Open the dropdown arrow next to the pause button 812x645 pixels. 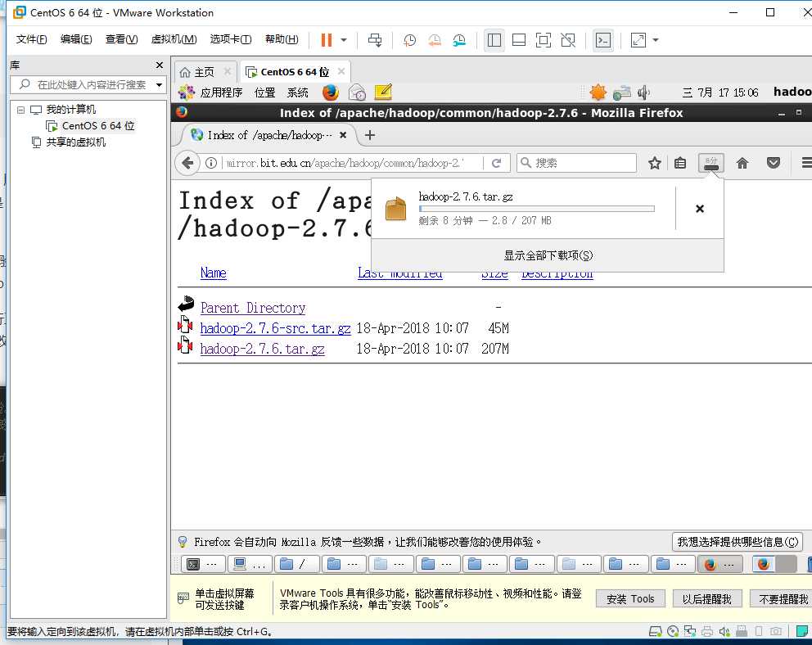pos(344,40)
